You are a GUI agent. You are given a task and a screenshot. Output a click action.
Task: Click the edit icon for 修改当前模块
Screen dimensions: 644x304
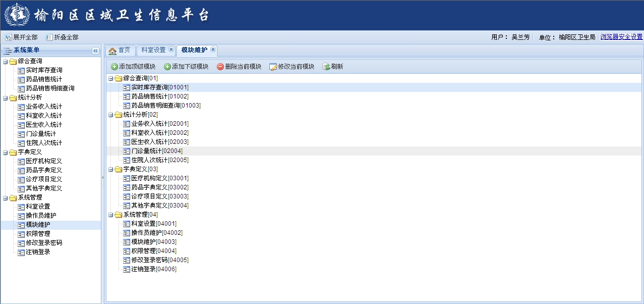[x=273, y=67]
